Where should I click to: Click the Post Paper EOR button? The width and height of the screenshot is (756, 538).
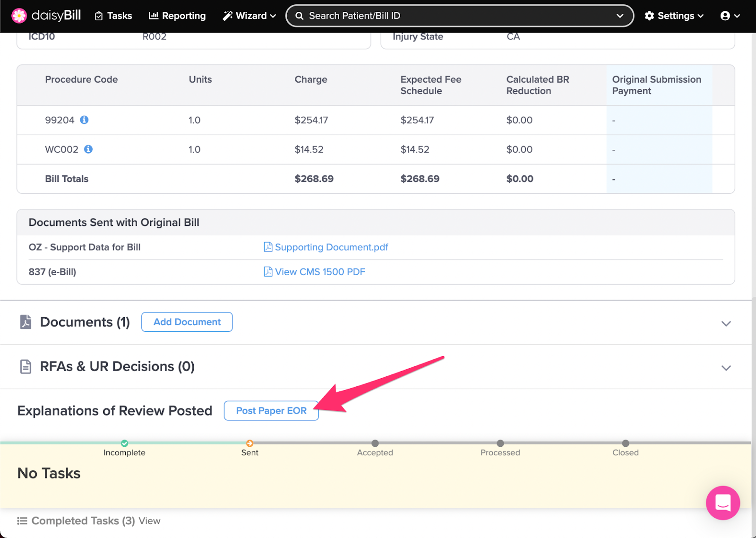click(x=271, y=410)
